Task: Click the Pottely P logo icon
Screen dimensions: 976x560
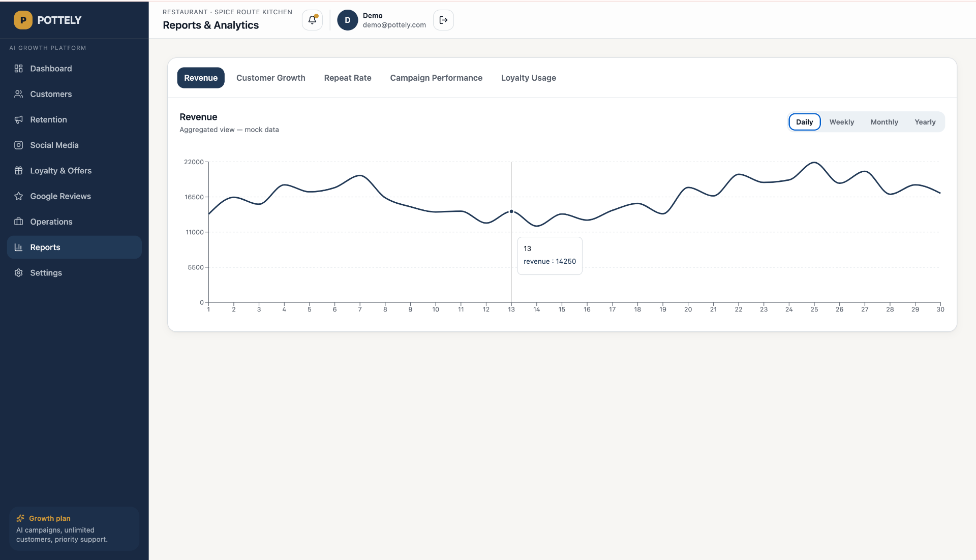Action: 23,20
